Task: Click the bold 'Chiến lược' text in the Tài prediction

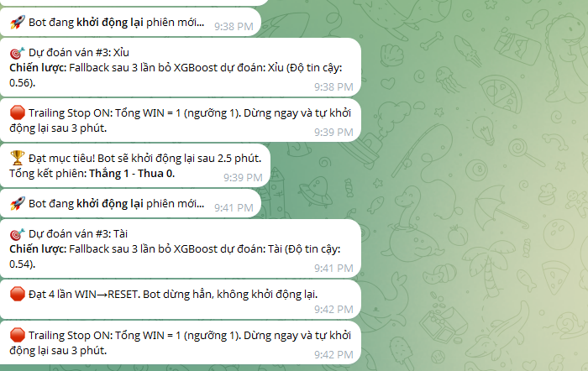Action: [x=38, y=249]
